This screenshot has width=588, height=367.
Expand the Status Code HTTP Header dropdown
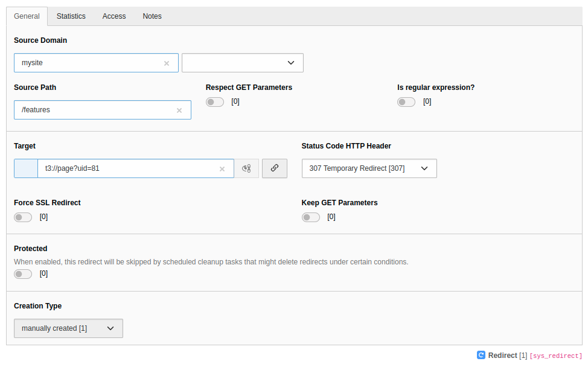click(369, 168)
